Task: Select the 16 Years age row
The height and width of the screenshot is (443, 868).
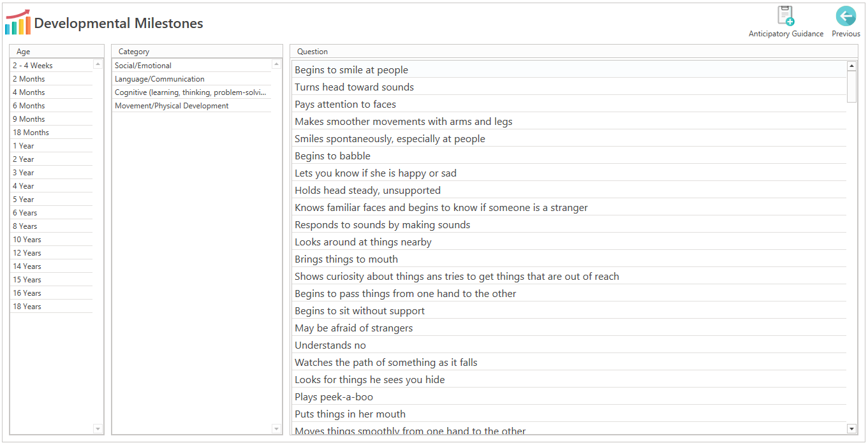Action: (51, 293)
